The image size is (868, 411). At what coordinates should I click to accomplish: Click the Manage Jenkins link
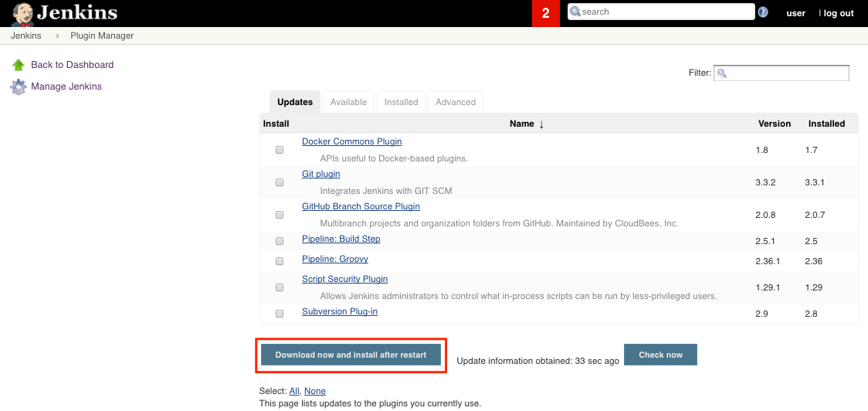click(x=66, y=87)
